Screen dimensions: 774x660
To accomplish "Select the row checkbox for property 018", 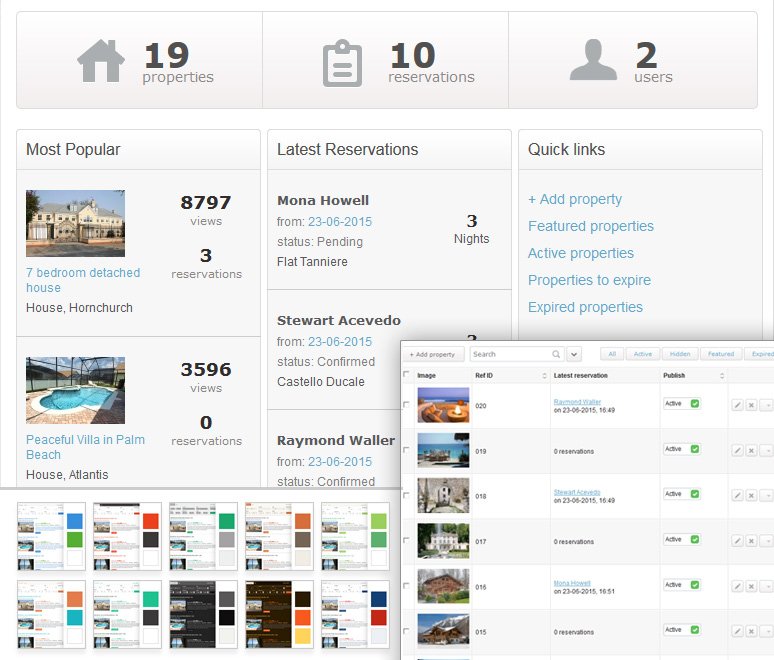I will (x=406, y=495).
